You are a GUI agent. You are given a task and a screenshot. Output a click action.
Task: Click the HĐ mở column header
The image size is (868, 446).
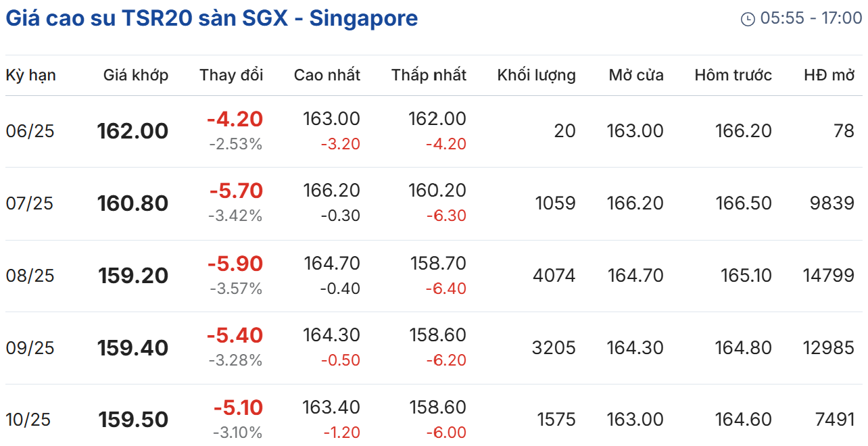[x=829, y=75]
